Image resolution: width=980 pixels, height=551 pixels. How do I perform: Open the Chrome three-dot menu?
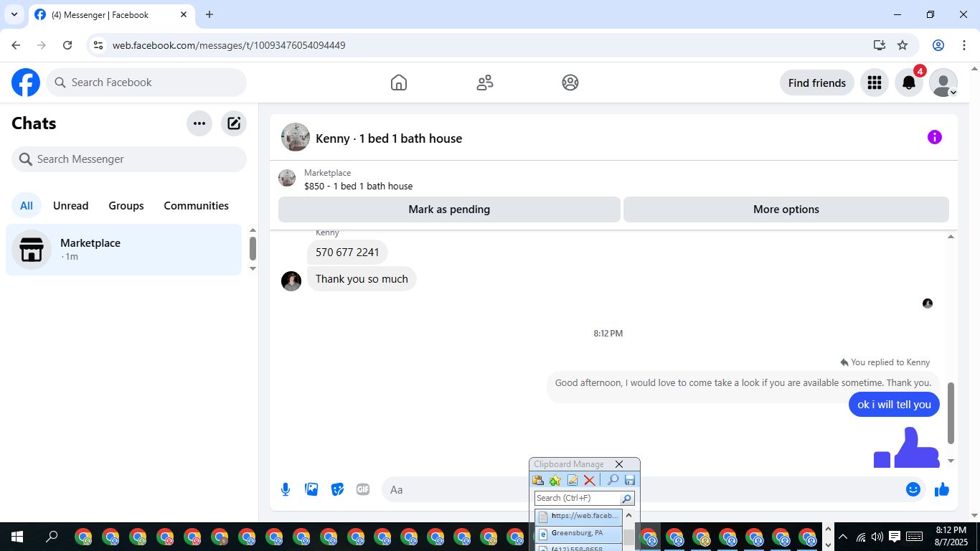pos(963,45)
